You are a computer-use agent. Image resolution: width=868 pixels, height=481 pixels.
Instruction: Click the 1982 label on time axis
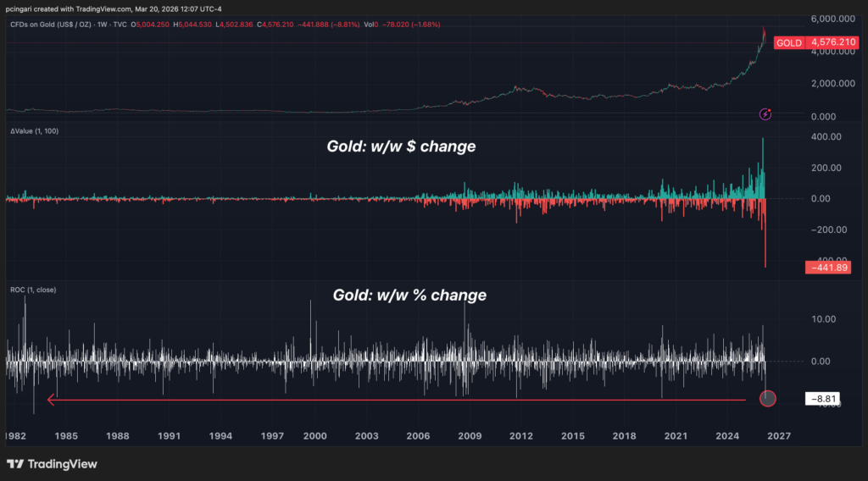pos(17,436)
